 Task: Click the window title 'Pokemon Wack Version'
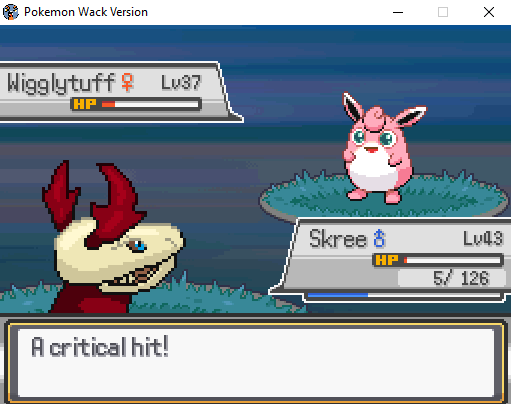click(x=86, y=12)
